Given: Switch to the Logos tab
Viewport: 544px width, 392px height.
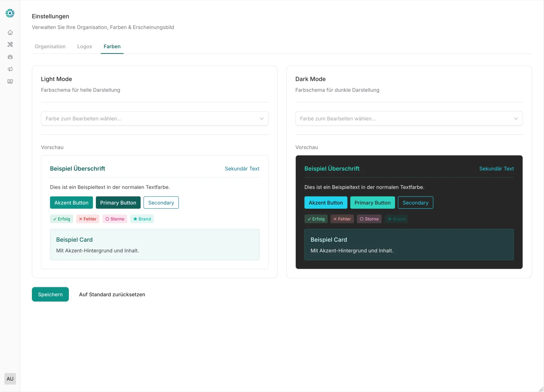Looking at the screenshot, I should (x=84, y=47).
